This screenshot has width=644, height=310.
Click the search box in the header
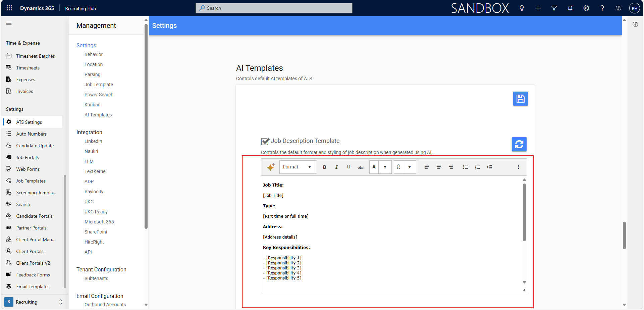click(x=274, y=8)
